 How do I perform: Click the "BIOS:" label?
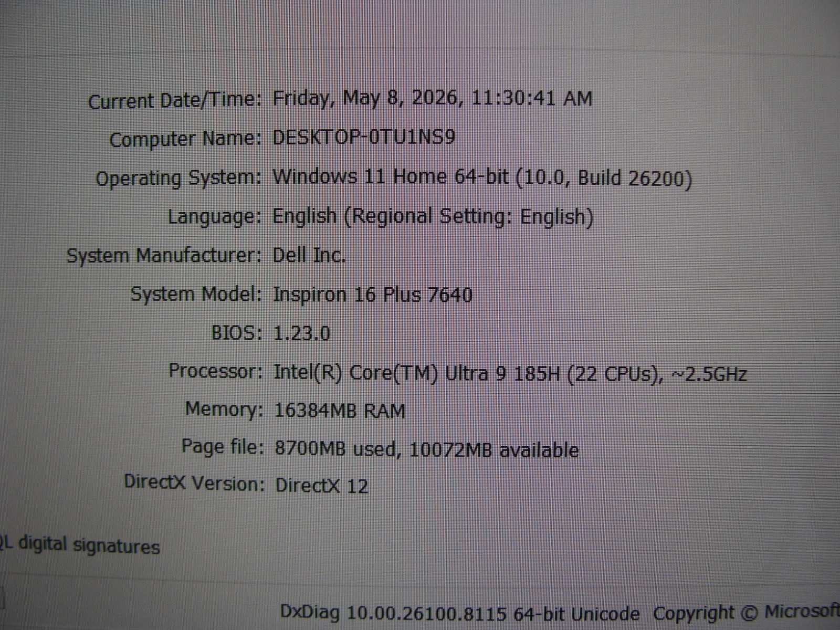(x=237, y=333)
